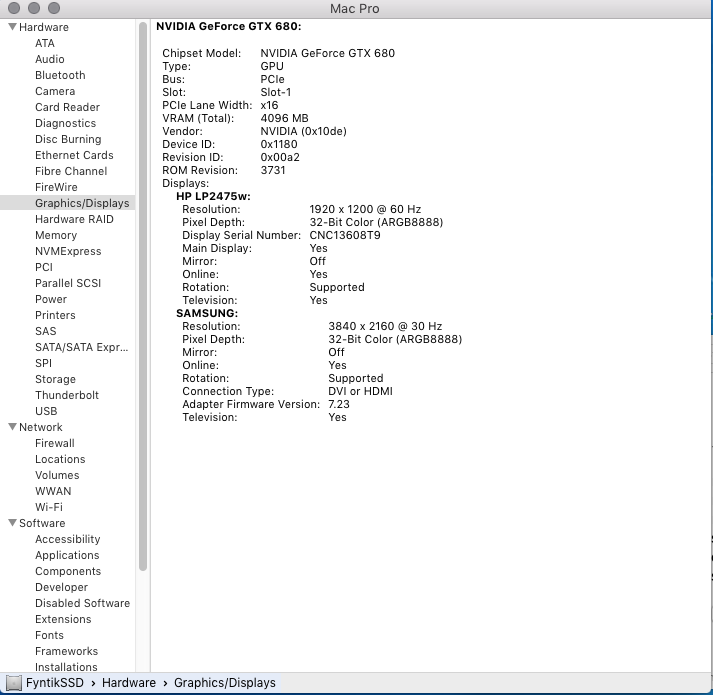The image size is (713, 695).
Task: Select SAS in the sidebar
Action: click(x=45, y=331)
